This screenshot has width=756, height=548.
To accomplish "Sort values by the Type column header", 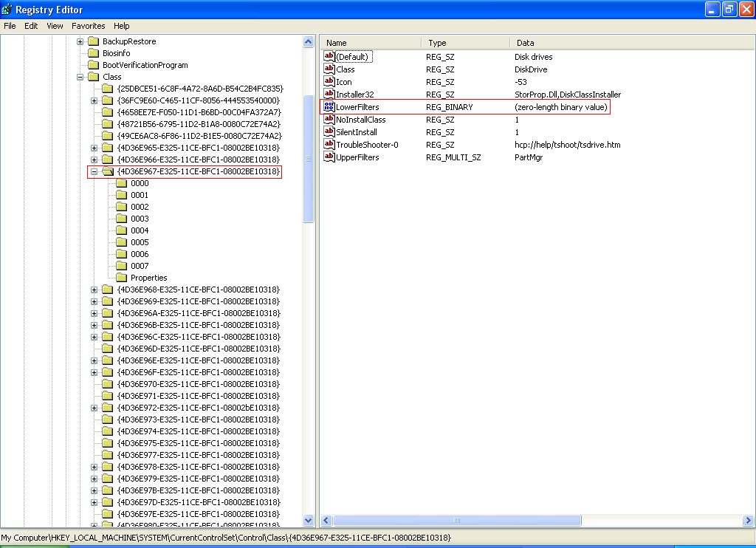I will [465, 42].
